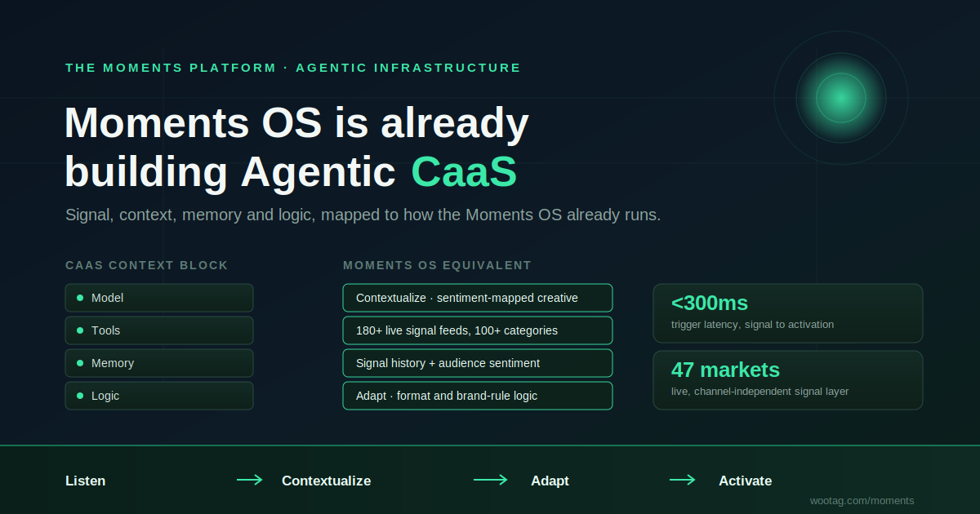Open the Memory context block card
This screenshot has width=980, height=514.
[159, 363]
